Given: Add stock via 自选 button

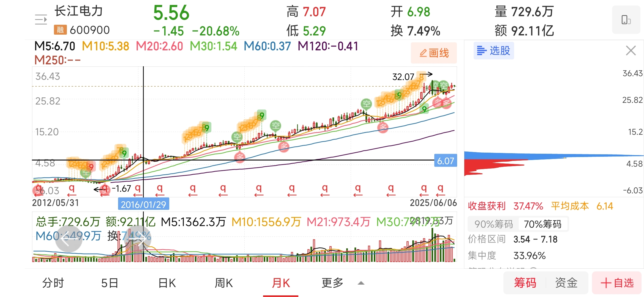Looking at the screenshot, I should tap(617, 283).
